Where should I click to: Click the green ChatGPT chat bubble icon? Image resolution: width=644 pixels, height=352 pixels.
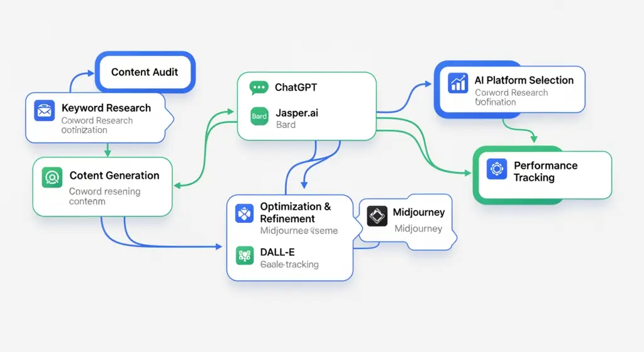258,88
